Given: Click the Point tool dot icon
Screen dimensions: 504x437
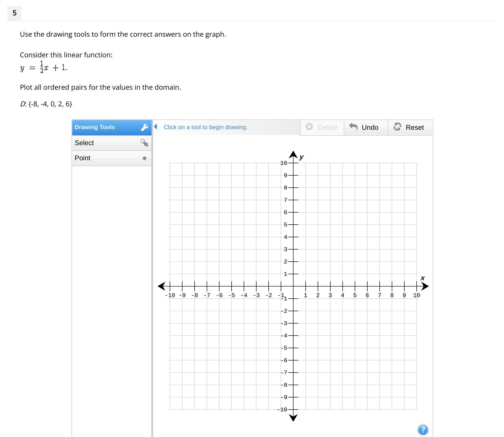Looking at the screenshot, I should pyautogui.click(x=144, y=158).
